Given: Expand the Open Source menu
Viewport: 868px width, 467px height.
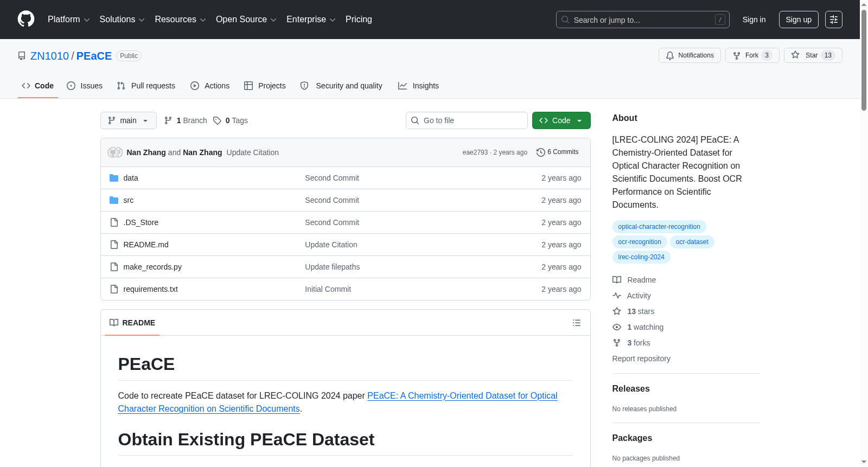Looking at the screenshot, I should tap(246, 20).
